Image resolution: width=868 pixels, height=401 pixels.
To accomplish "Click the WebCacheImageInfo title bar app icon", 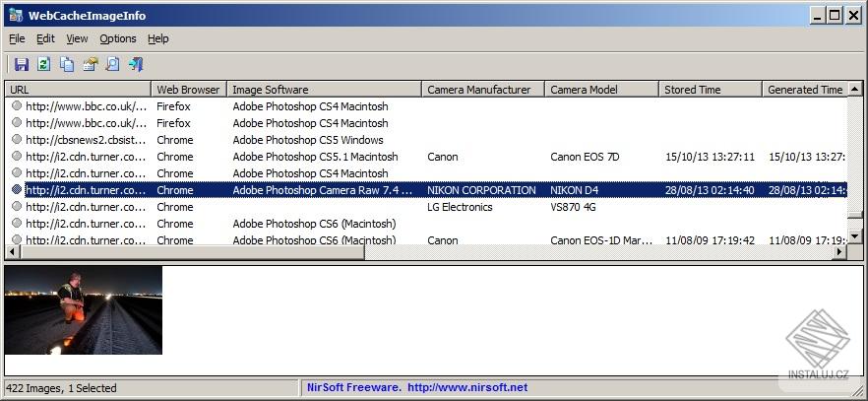I will pyautogui.click(x=15, y=15).
